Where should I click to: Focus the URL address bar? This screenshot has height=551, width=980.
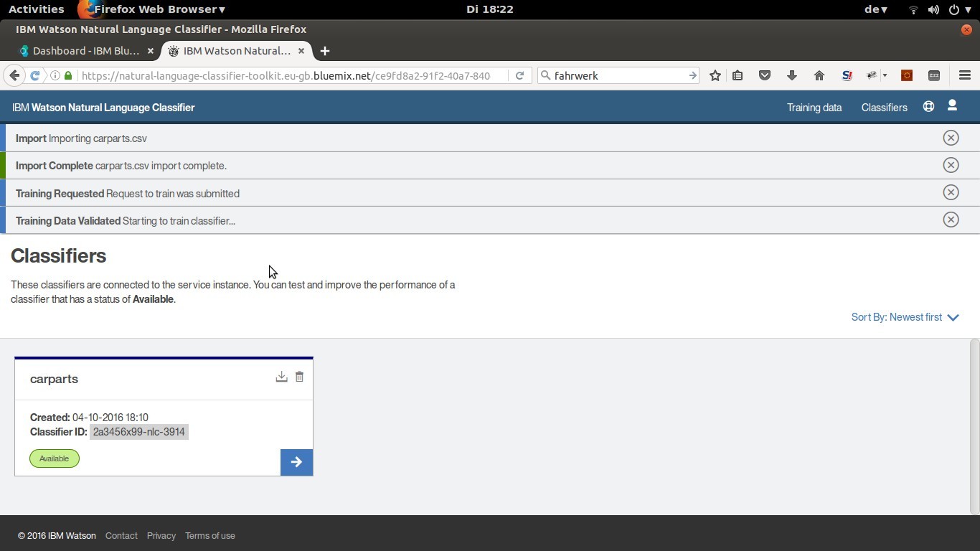[x=293, y=75]
